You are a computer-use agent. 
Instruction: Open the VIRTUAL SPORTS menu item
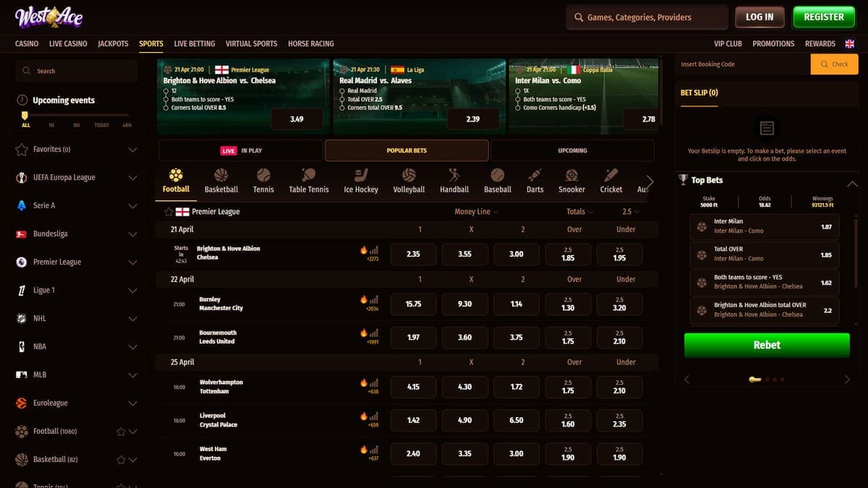point(251,43)
